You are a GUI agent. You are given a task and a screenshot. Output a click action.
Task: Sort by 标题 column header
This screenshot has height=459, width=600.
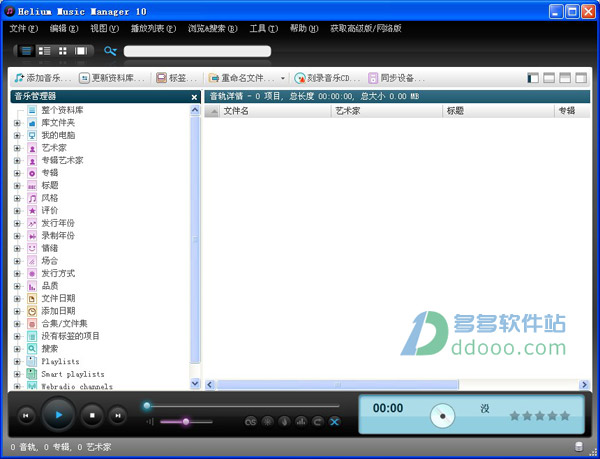point(499,111)
